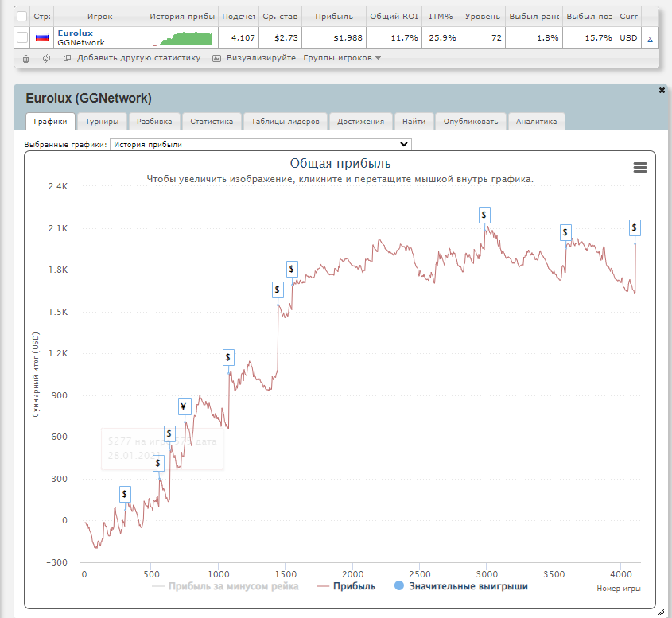This screenshot has height=618, width=672.
Task: Toggle the Прибыль legend series
Action: tap(346, 586)
